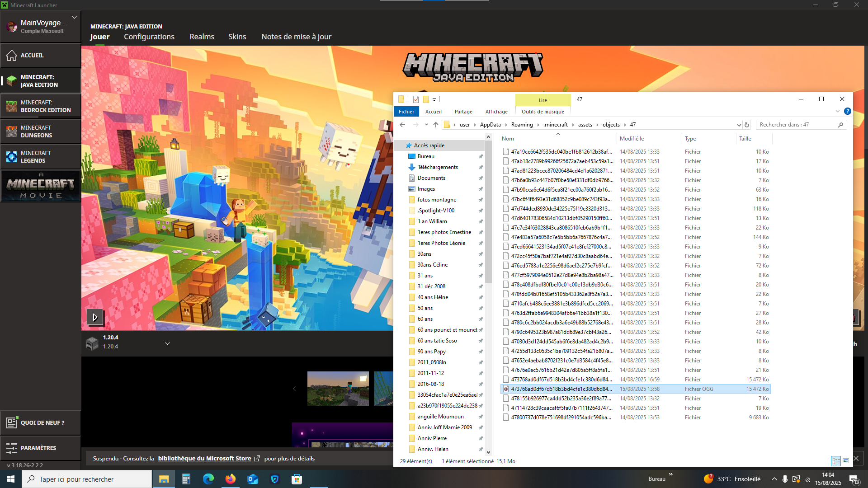868x488 pixels.
Task: Open bibliothèque du Microsoft Store link
Action: coord(204,458)
